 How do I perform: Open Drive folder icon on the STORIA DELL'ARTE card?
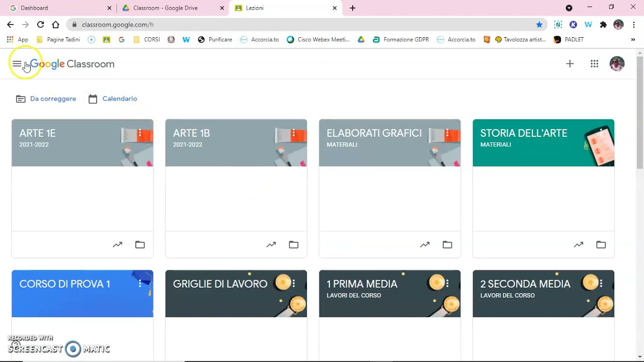tap(601, 245)
